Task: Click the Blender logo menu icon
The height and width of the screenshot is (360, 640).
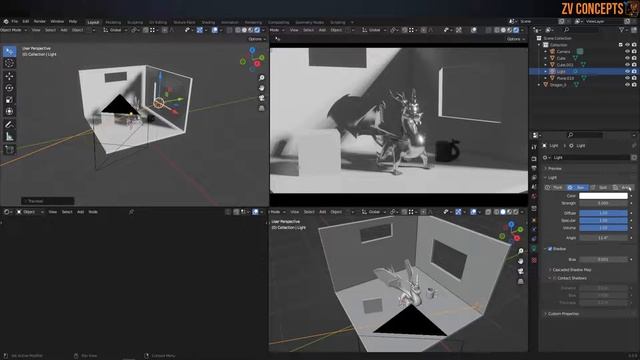Action: click(x=6, y=22)
